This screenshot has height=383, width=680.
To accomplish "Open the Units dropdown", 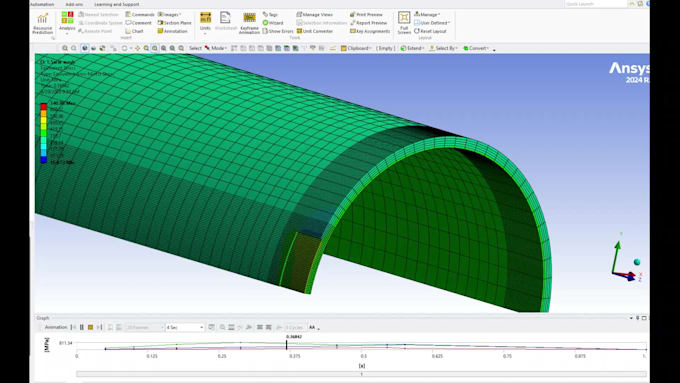I will point(205,23).
